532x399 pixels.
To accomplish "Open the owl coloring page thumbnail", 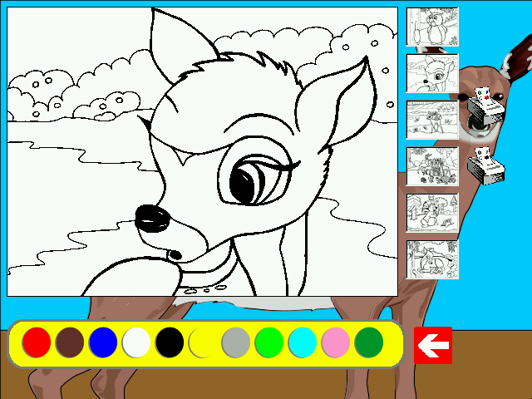I will tap(432, 27).
